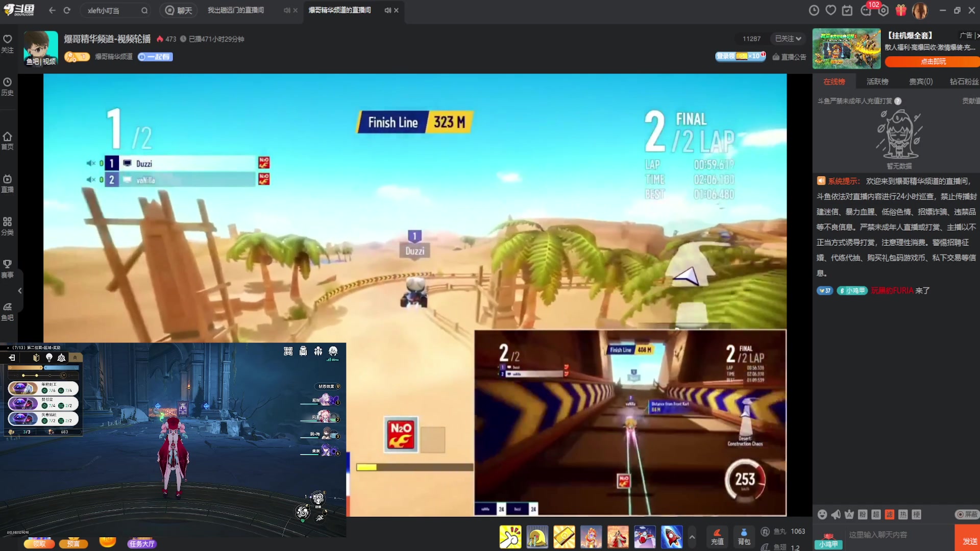980x551 pixels.
Task: Mute 爆哥精华频道 tab audio
Action: [387, 10]
